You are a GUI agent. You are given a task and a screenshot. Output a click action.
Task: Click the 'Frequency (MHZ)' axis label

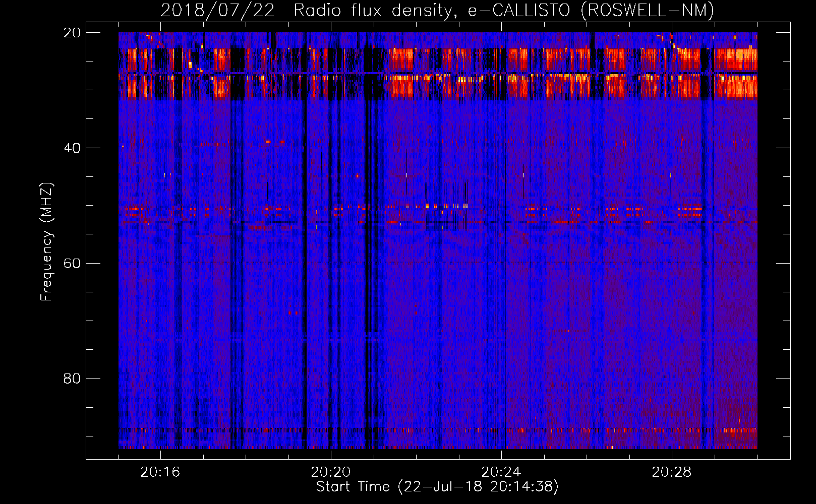46,242
